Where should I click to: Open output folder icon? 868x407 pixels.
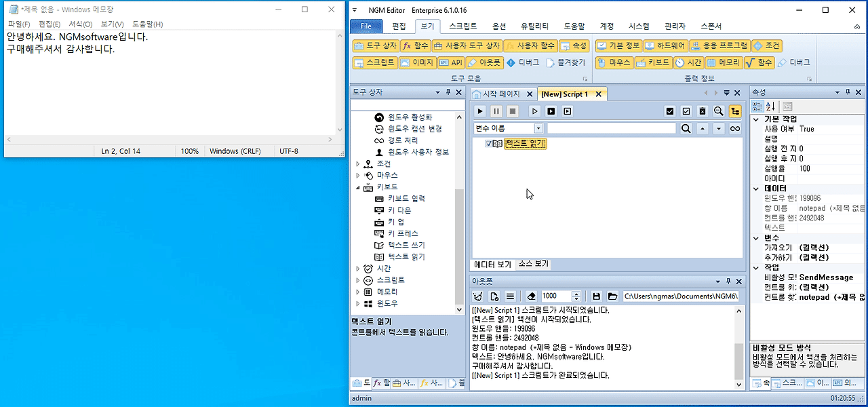(612, 296)
